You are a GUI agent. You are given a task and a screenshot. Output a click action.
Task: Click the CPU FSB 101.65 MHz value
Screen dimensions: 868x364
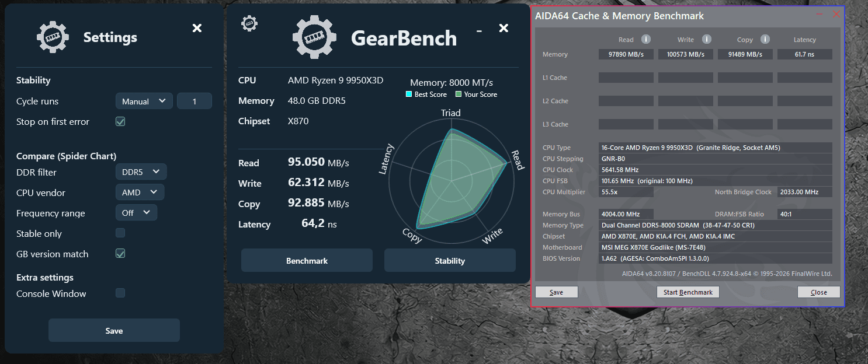[716, 181]
